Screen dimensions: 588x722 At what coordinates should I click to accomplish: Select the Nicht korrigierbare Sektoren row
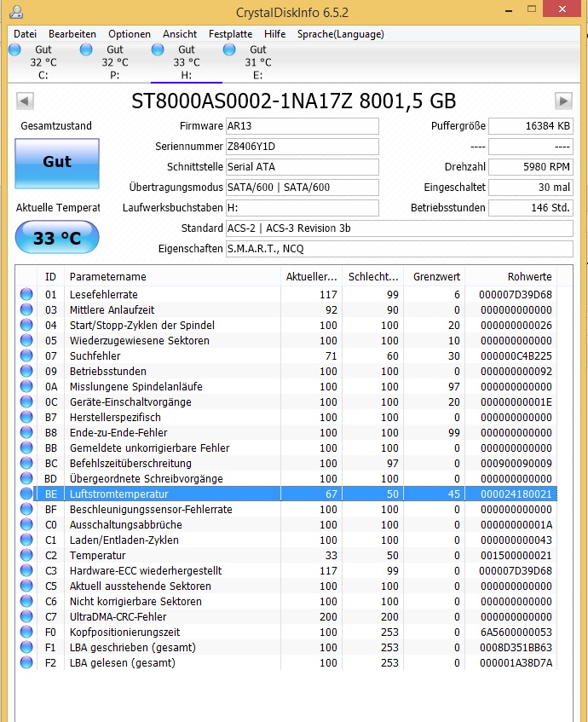tap(288, 601)
